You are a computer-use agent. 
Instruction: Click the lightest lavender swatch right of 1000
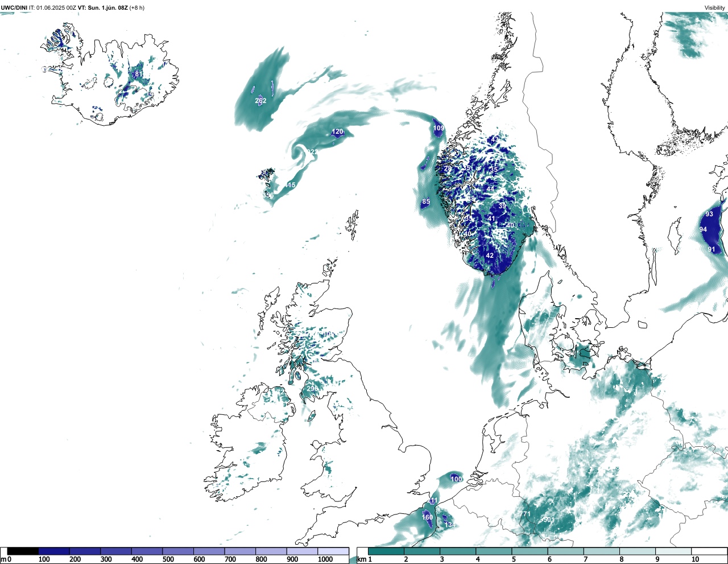[x=333, y=551]
